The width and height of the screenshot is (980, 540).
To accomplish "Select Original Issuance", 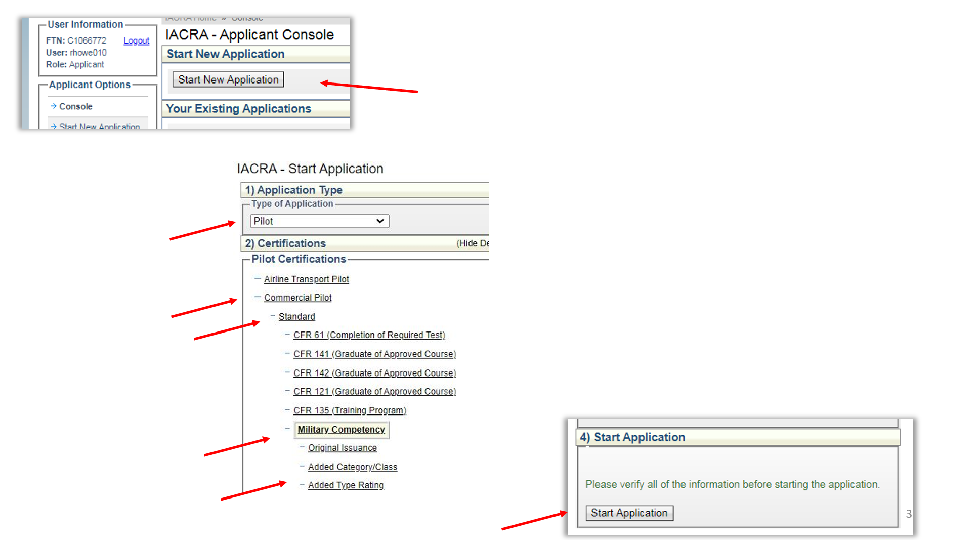I will coord(342,448).
